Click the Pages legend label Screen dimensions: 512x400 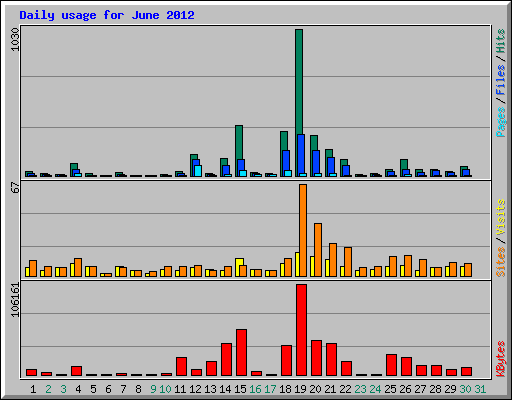coord(501,122)
